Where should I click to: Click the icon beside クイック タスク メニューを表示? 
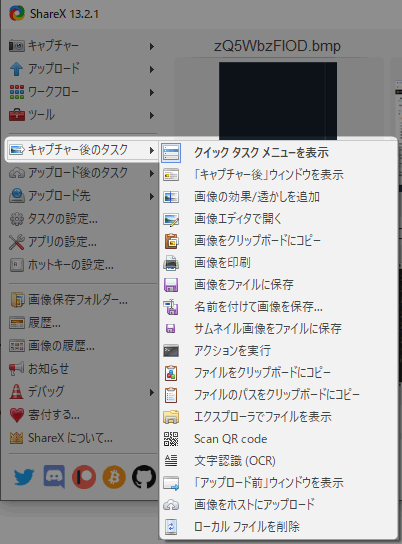click(171, 153)
